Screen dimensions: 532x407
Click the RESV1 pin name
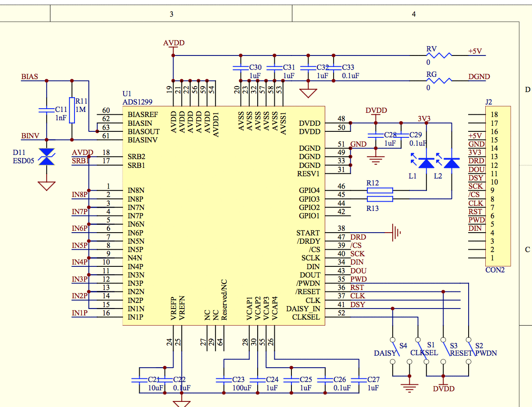(309, 173)
